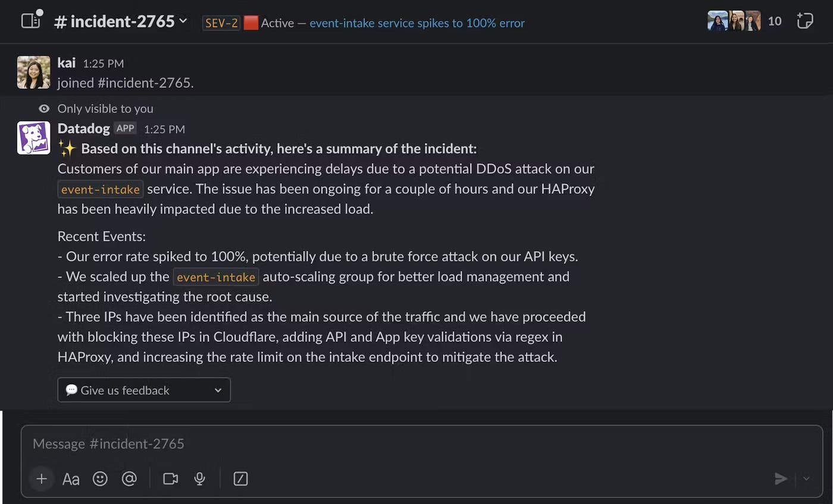Open kai's profile picture
The image size is (833, 504).
point(33,71)
